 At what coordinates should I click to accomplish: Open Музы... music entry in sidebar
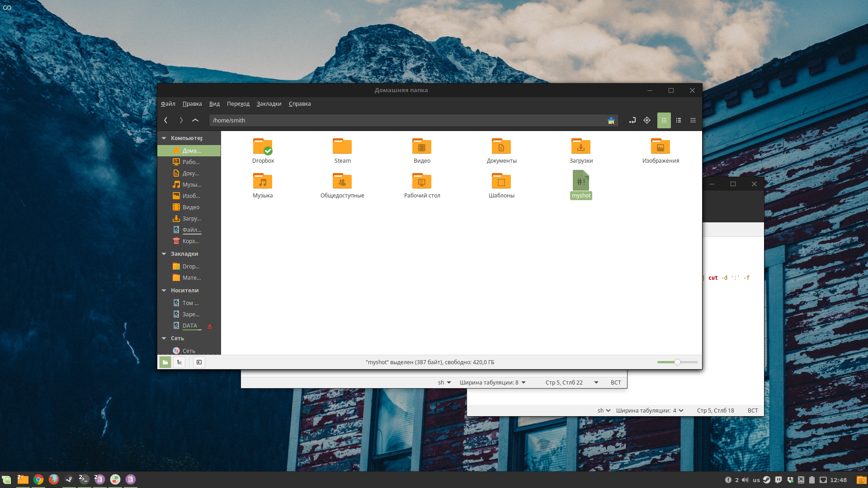[189, 184]
